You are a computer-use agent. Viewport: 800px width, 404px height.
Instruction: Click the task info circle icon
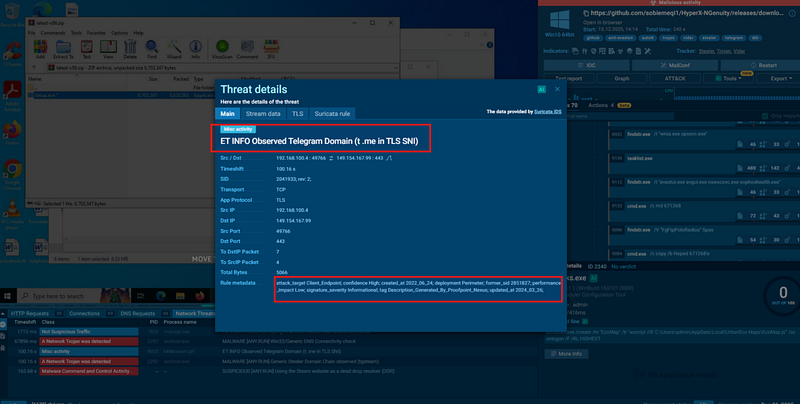point(792,13)
